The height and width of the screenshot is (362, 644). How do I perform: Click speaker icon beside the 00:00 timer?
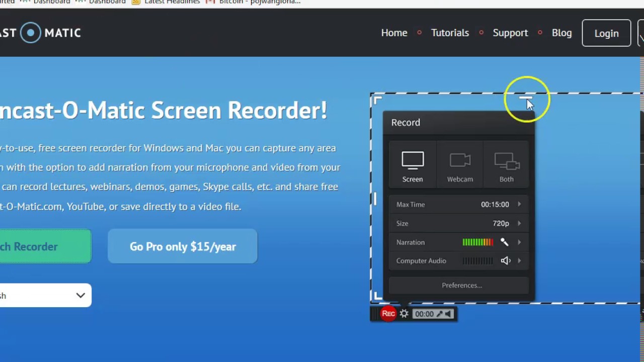coord(448,314)
